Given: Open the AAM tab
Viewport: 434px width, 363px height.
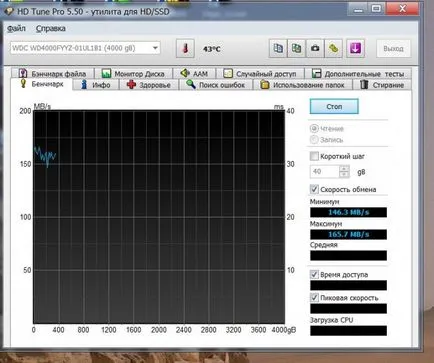Looking at the screenshot, I should click(x=194, y=73).
